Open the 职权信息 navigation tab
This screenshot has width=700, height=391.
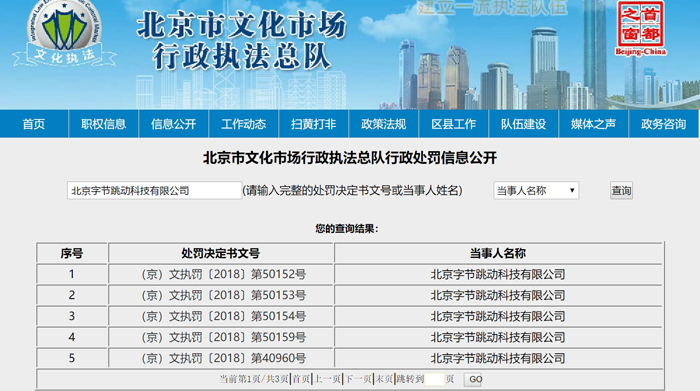tap(104, 124)
